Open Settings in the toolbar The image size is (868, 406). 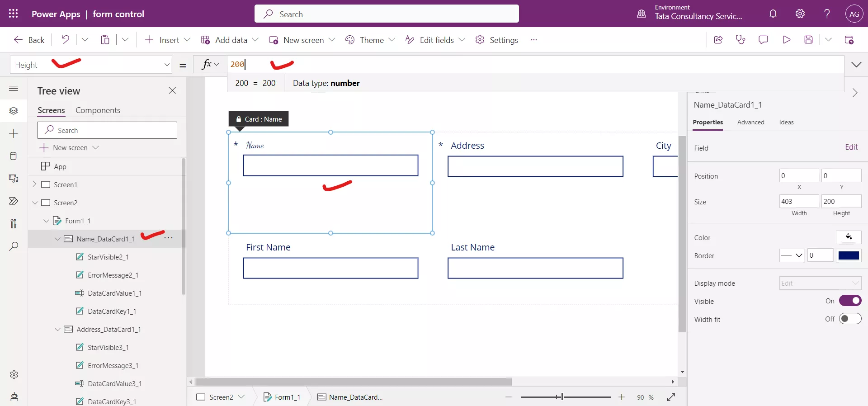pos(497,40)
